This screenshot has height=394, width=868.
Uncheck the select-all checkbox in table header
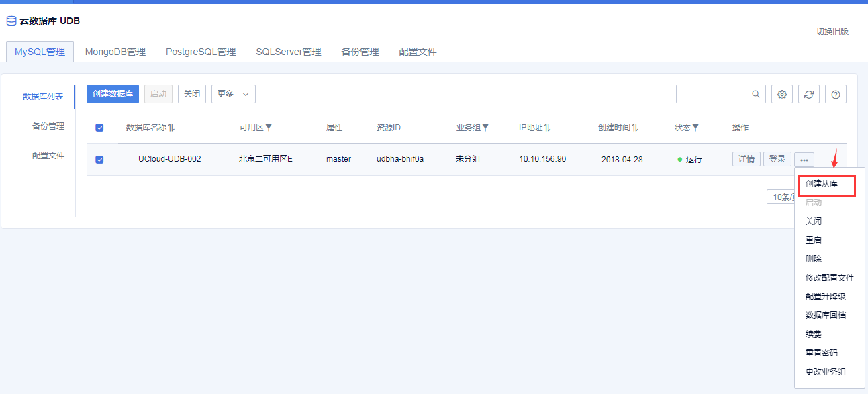point(99,127)
